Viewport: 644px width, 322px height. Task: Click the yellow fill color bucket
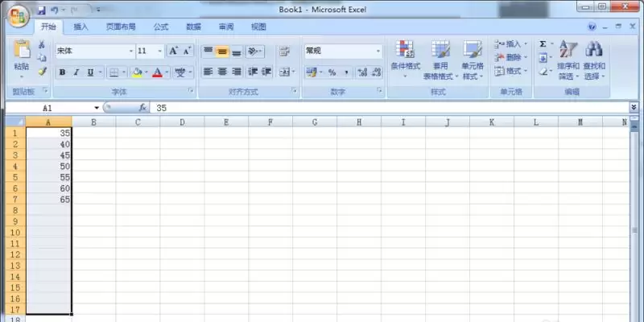click(136, 72)
